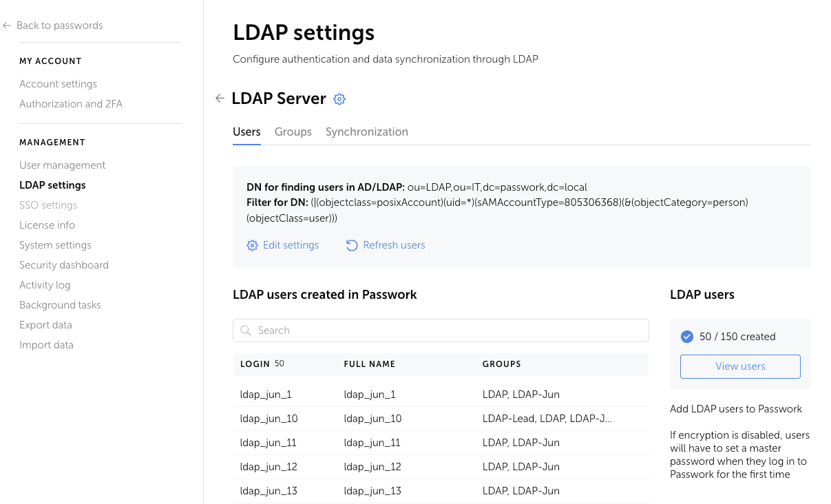Open User management in the sidebar
This screenshot has width=831, height=504.
(62, 165)
